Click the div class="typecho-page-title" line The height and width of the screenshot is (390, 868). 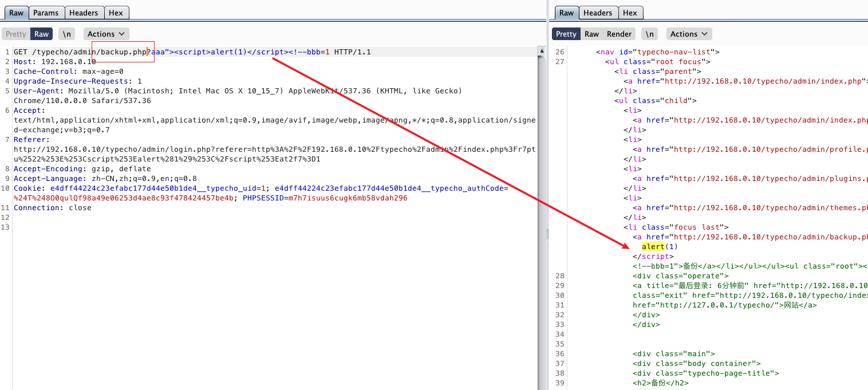(706, 373)
